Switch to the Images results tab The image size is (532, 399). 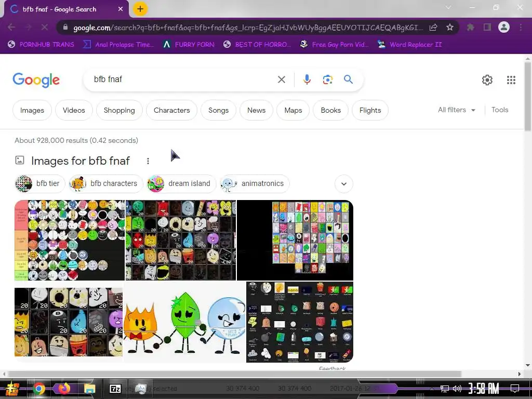32,110
